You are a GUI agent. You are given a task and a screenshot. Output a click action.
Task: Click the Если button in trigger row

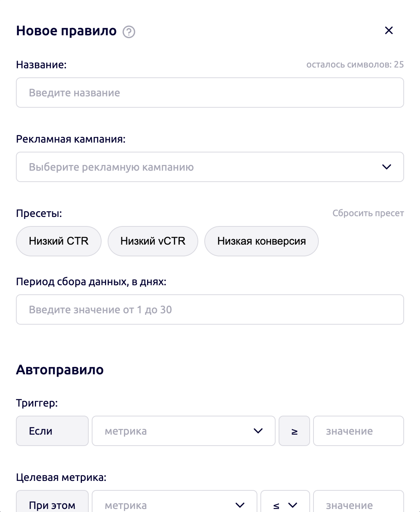52,431
